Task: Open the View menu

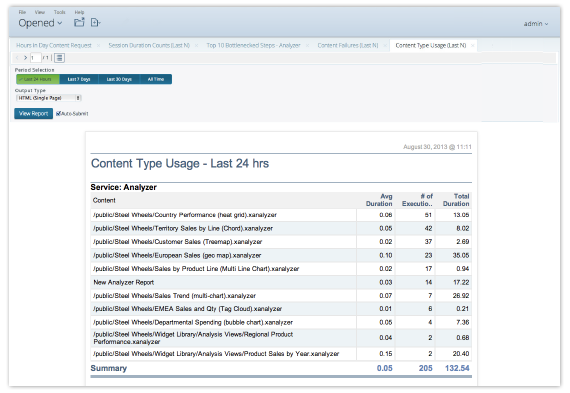Action: (40, 12)
